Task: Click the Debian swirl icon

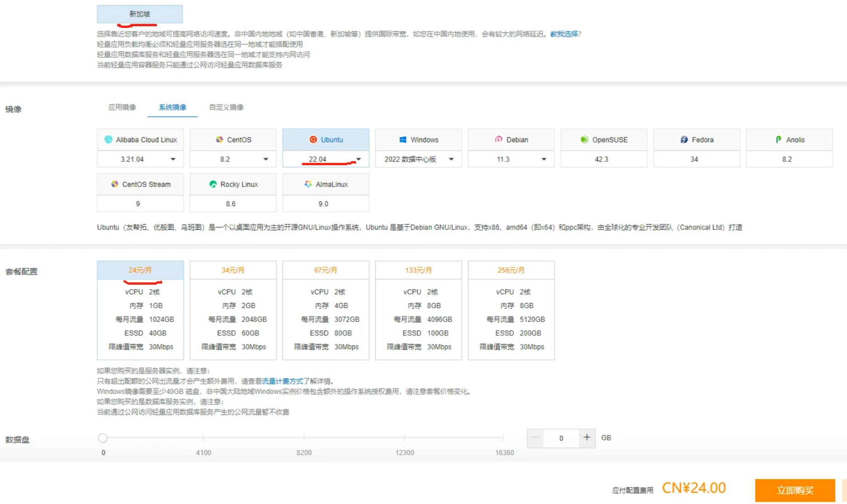Action: tap(499, 139)
